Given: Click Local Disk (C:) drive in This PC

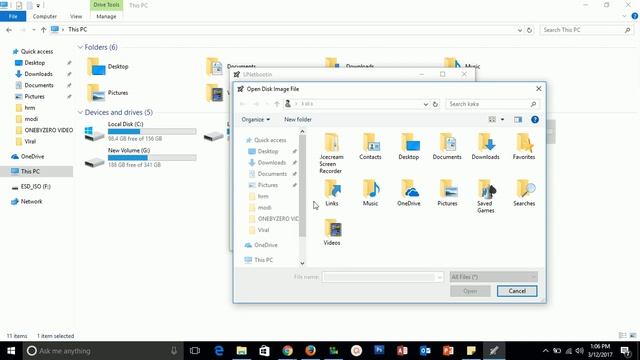Looking at the screenshot, I should pyautogui.click(x=140, y=131).
